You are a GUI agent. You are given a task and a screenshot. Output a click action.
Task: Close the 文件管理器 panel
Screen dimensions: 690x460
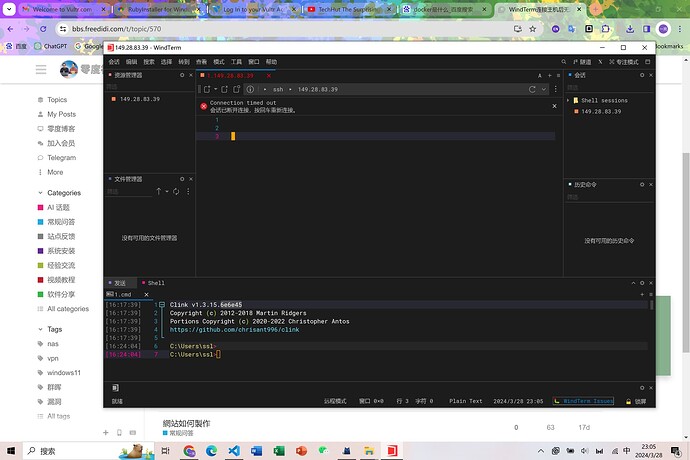[191, 179]
